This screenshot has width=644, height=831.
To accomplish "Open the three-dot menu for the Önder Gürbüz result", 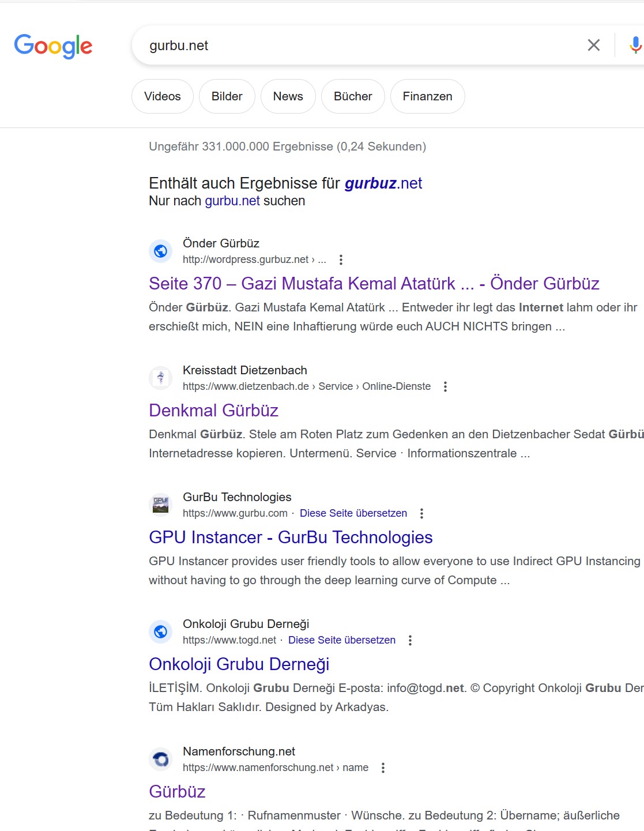I will click(341, 260).
